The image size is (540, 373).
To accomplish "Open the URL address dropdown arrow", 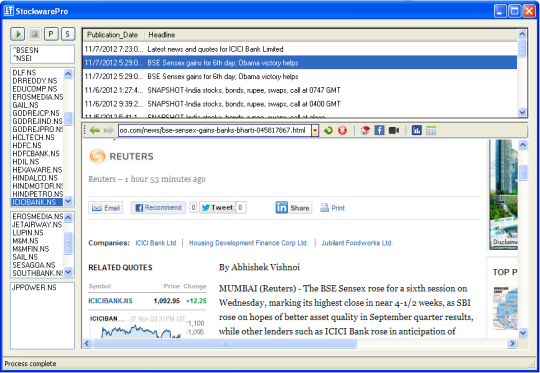I will pos(315,131).
